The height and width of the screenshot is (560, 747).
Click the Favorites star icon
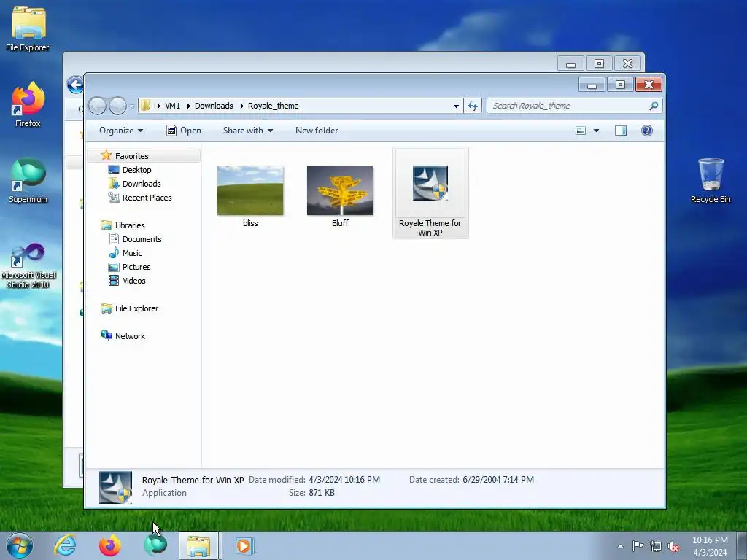pyautogui.click(x=107, y=155)
